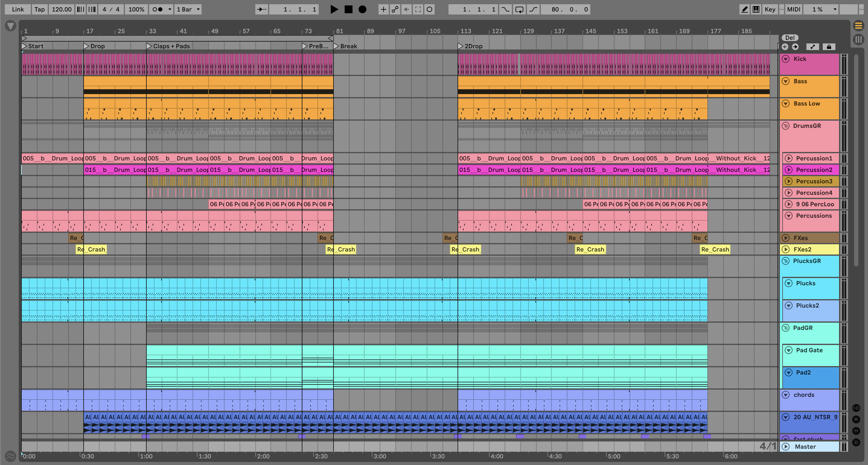
Task: Switch to Session View with the vertical bars icon
Action: [x=858, y=40]
